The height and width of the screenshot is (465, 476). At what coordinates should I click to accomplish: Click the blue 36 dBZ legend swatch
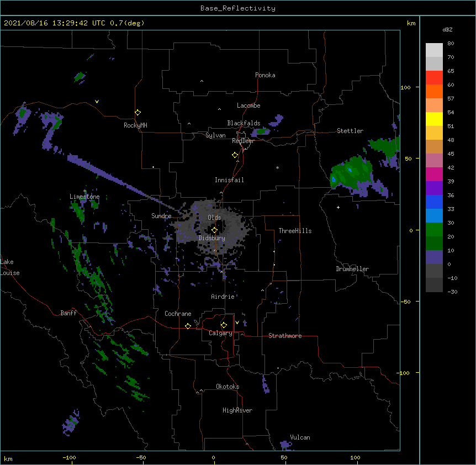pyautogui.click(x=434, y=202)
